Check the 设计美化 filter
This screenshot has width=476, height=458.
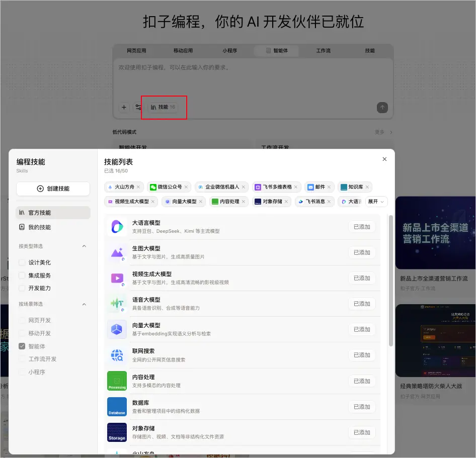click(x=22, y=262)
